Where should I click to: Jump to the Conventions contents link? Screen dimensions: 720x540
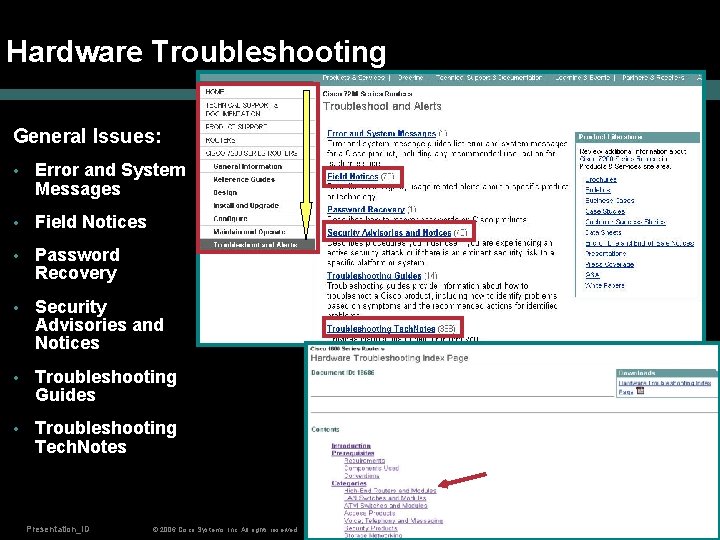pyautogui.click(x=362, y=476)
